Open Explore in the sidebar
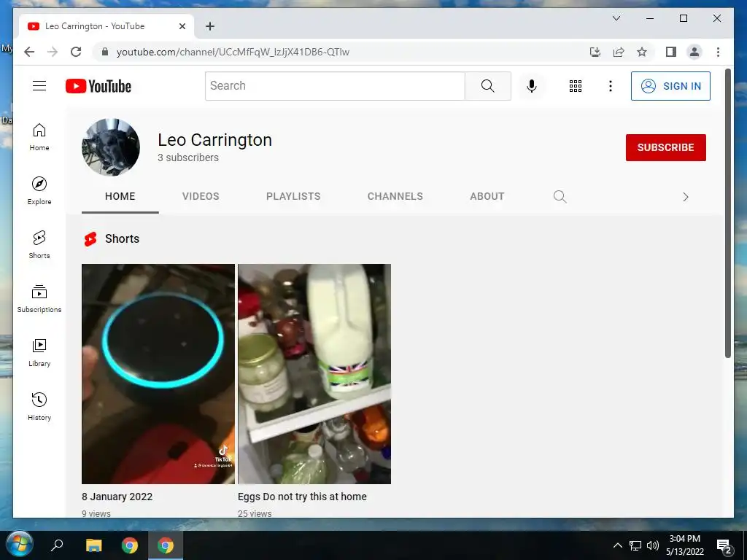This screenshot has width=747, height=560. point(39,191)
